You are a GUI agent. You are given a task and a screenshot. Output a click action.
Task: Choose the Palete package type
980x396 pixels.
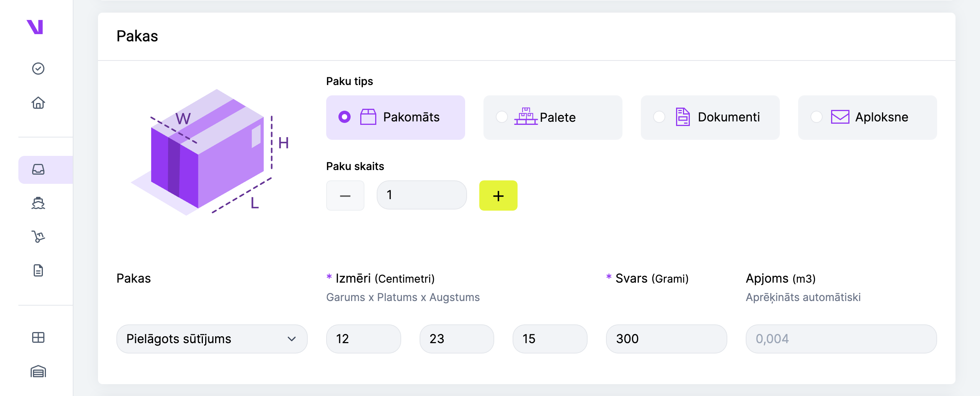[x=553, y=117]
